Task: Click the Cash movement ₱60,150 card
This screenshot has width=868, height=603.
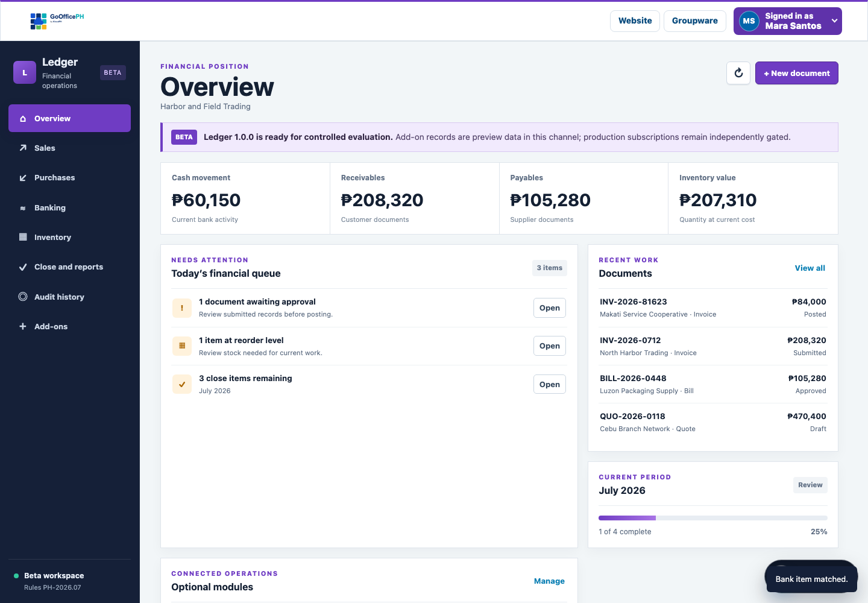Action: [x=245, y=198]
